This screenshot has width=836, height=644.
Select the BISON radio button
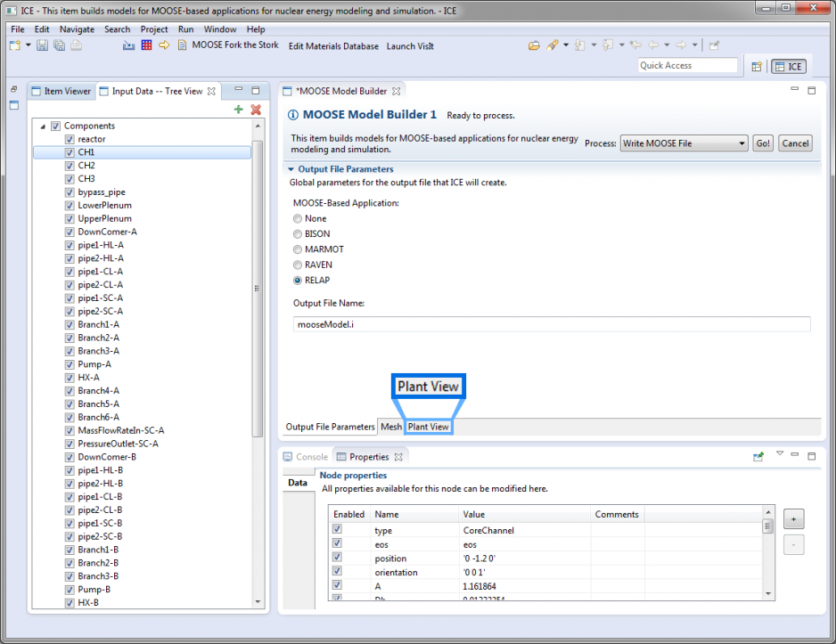click(x=298, y=234)
